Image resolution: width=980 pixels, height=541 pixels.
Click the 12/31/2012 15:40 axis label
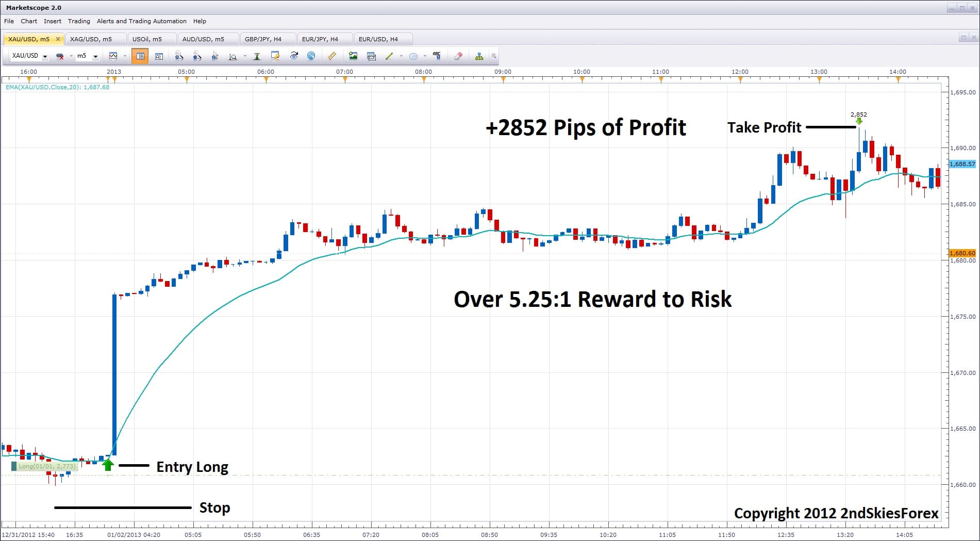coord(28,535)
